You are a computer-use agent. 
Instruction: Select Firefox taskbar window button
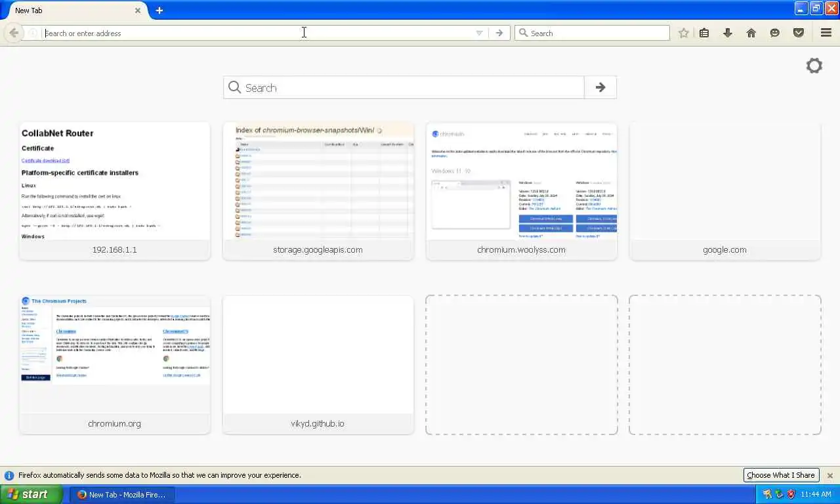tap(121, 494)
